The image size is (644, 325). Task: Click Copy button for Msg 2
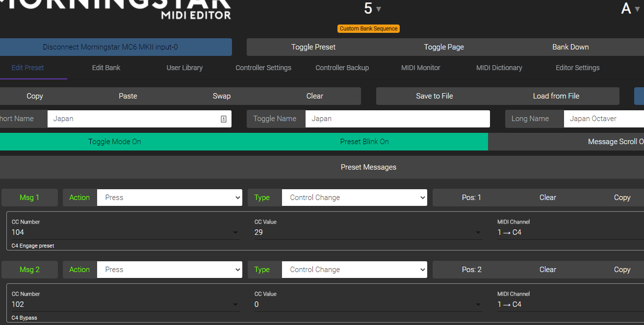point(622,270)
